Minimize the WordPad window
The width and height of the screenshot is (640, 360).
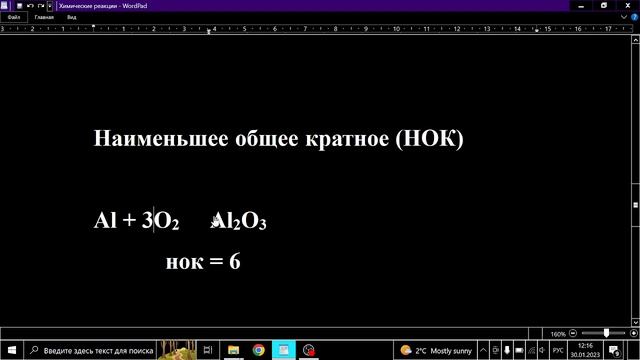point(581,6)
